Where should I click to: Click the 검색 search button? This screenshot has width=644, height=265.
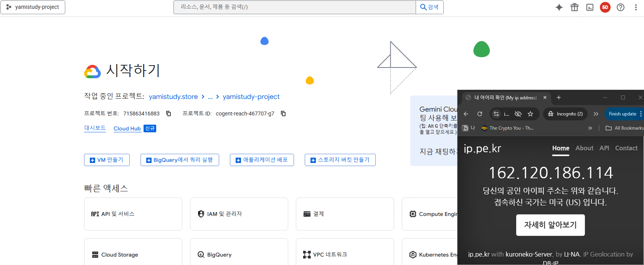click(429, 7)
